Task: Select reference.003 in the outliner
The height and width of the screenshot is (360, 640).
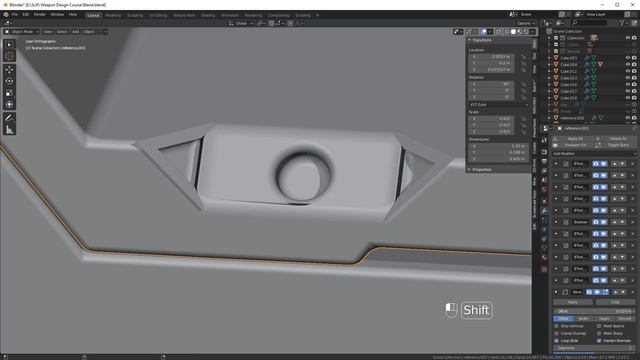Action: point(571,118)
